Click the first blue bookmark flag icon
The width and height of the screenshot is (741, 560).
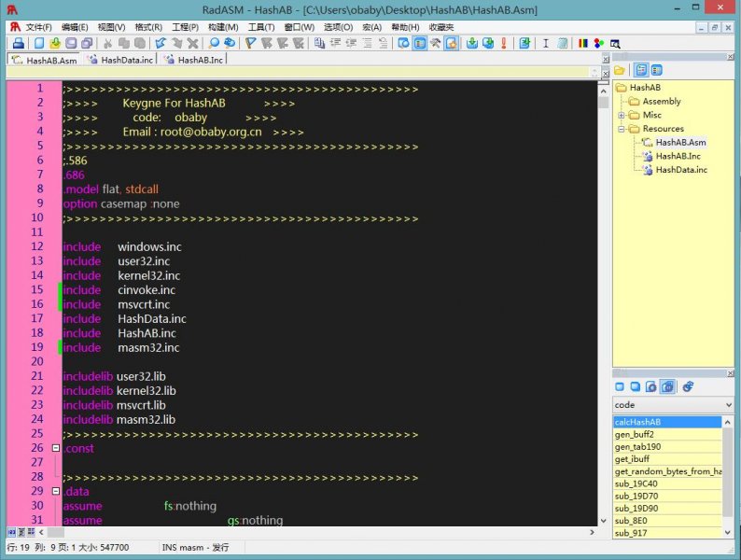click(x=250, y=43)
